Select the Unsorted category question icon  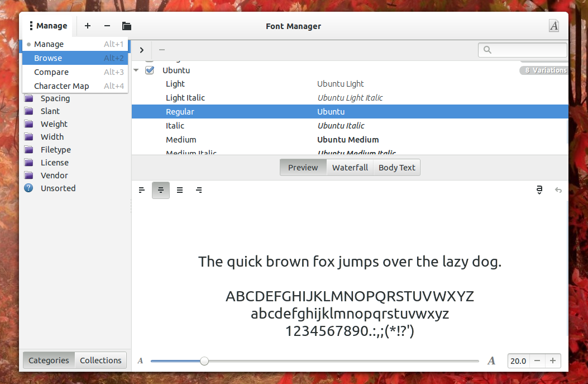(28, 188)
